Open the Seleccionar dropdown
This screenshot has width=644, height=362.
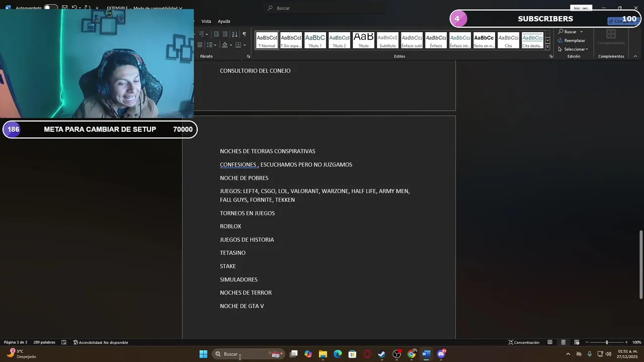[573, 49]
